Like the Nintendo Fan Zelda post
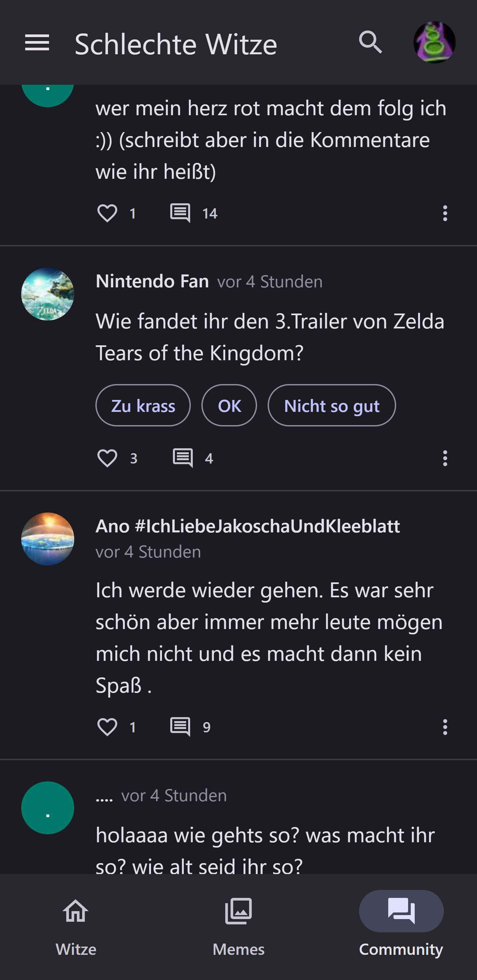This screenshot has height=980, width=477. click(107, 458)
